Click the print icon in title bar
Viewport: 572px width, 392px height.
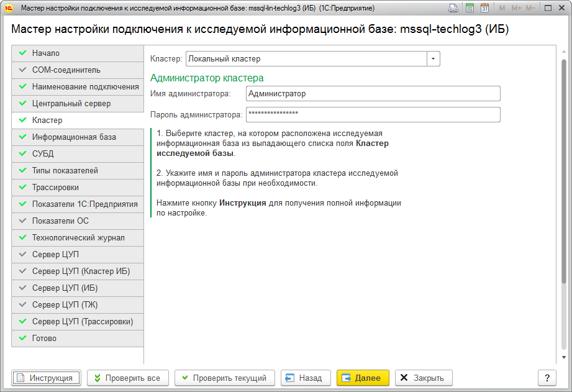coord(453,8)
